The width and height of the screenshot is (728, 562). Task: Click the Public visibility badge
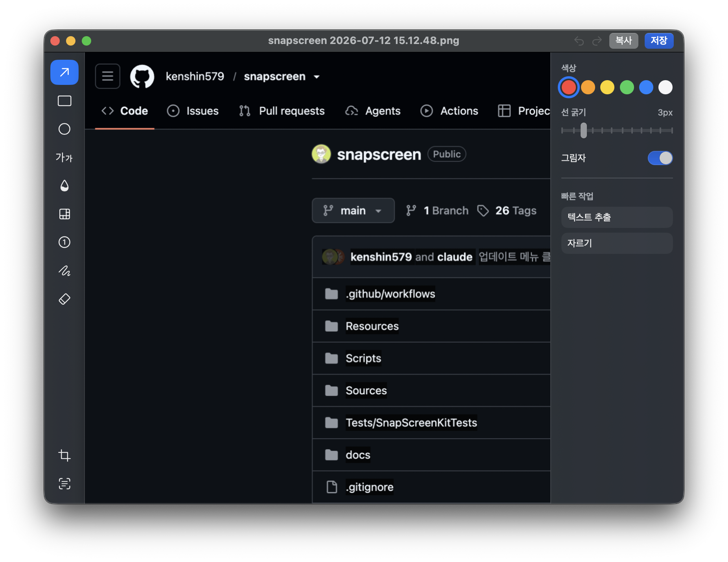point(447,154)
